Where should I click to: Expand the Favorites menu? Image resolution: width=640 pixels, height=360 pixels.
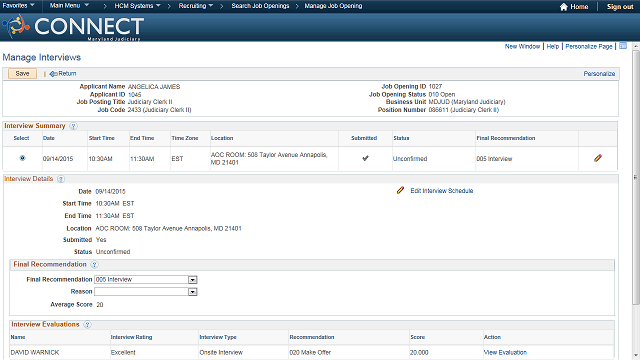coord(18,6)
